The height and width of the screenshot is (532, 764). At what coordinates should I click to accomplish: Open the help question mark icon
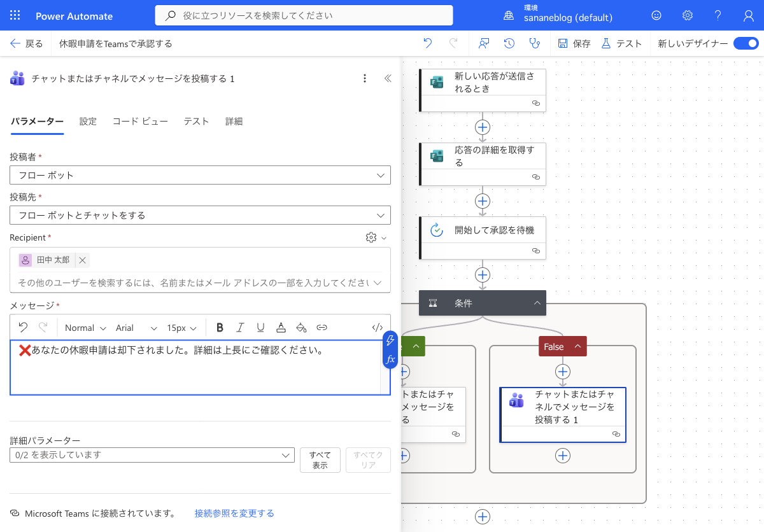coord(718,16)
